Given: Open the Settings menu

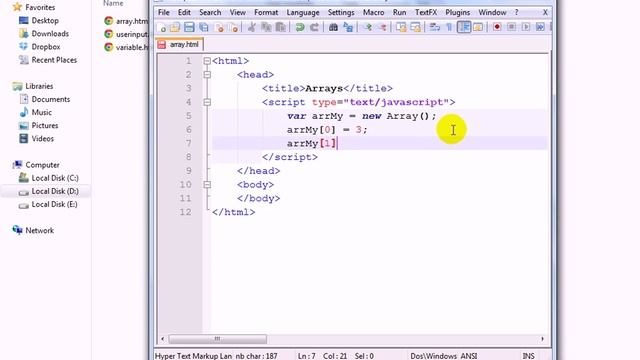Looking at the screenshot, I should pos(341,13).
